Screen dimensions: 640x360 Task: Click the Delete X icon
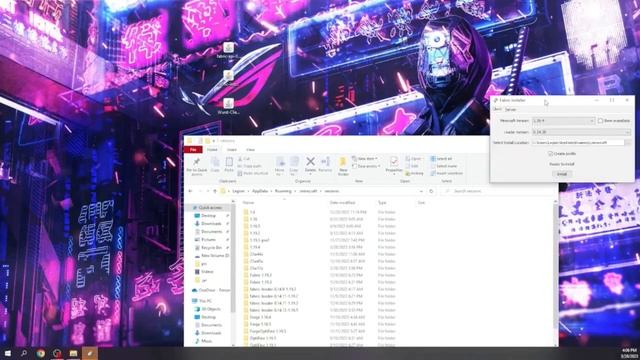pos(310,162)
